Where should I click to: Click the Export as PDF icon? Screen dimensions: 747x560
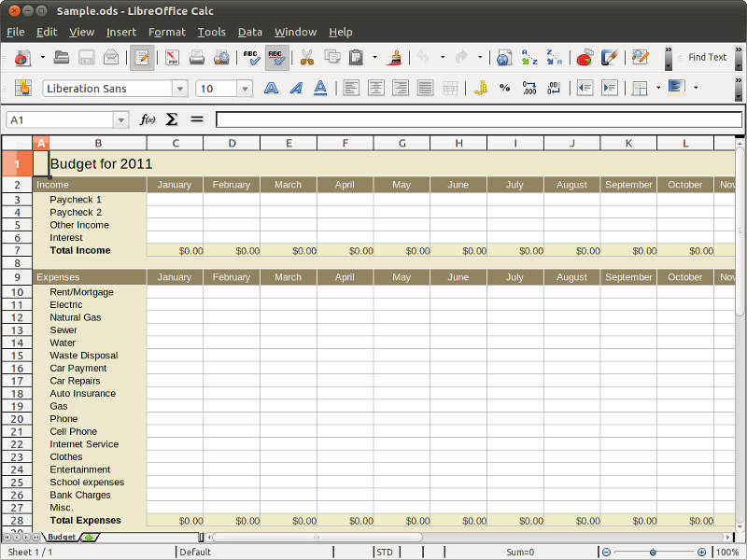(172, 58)
